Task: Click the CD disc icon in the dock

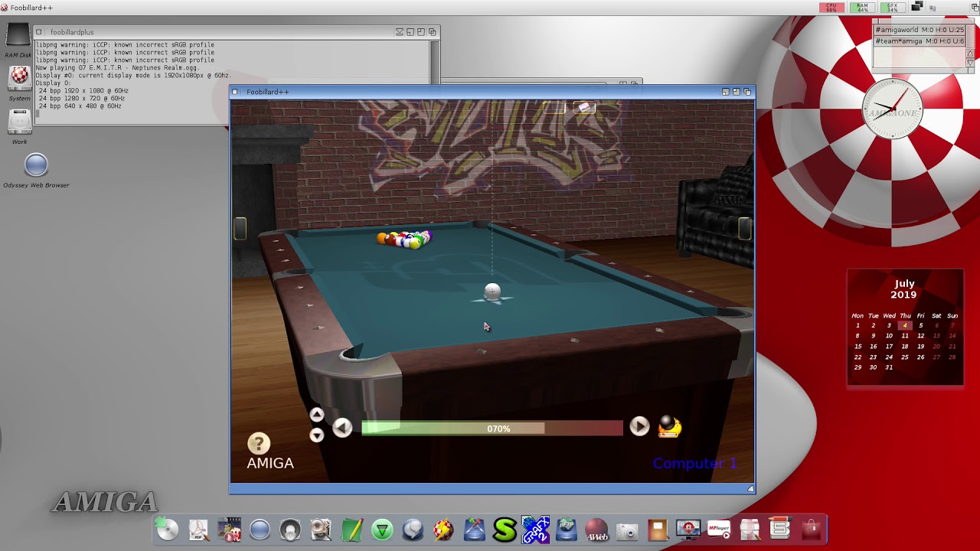Action: tap(167, 529)
